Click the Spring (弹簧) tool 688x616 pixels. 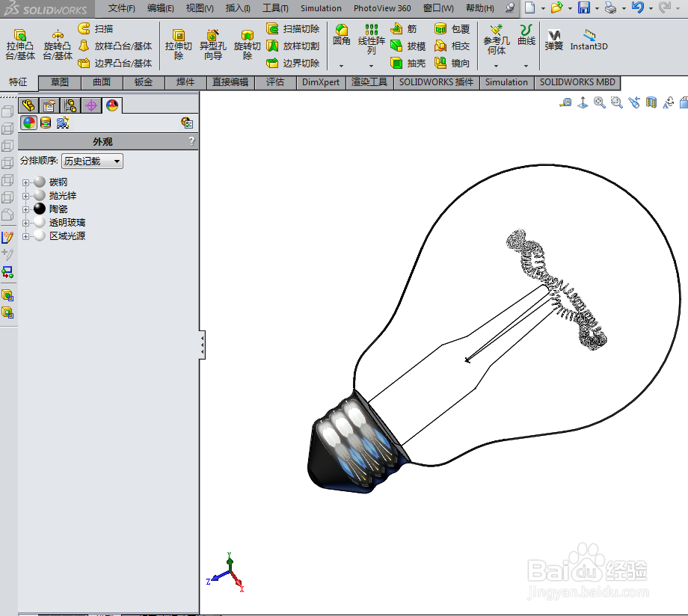tap(553, 40)
